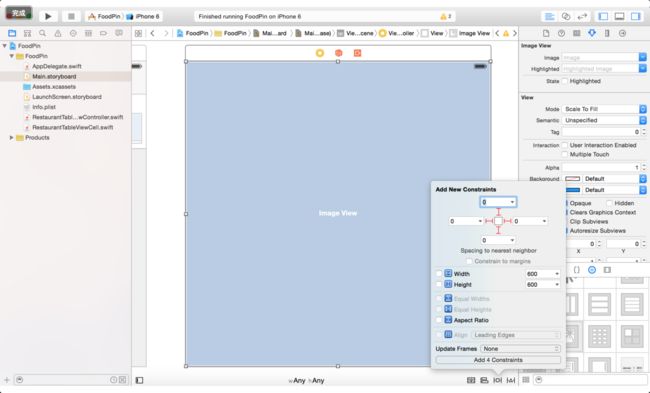Click the FoodPin scheme selector

pos(104,17)
